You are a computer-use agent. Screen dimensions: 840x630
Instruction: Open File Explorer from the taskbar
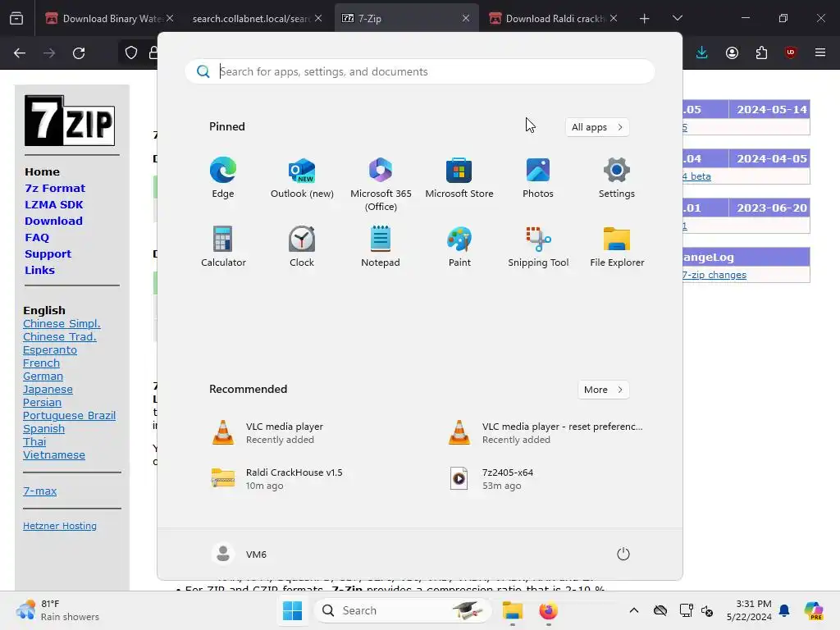coord(512,610)
